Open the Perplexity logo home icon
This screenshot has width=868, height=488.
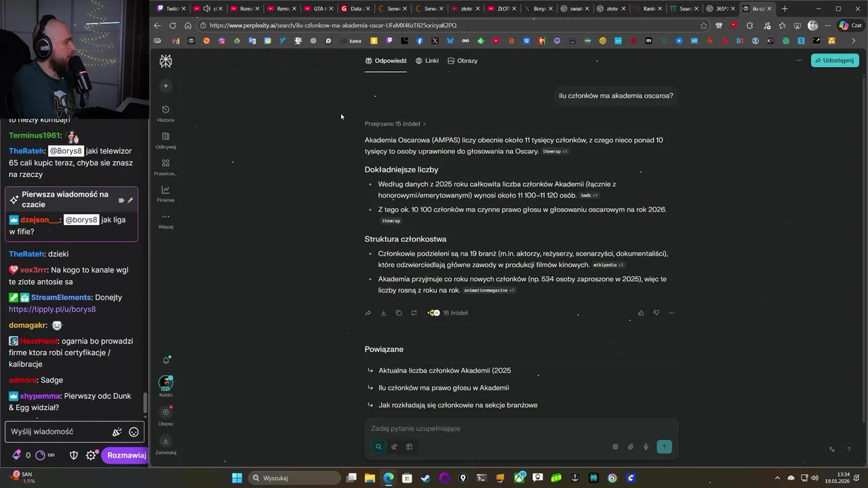[165, 61]
